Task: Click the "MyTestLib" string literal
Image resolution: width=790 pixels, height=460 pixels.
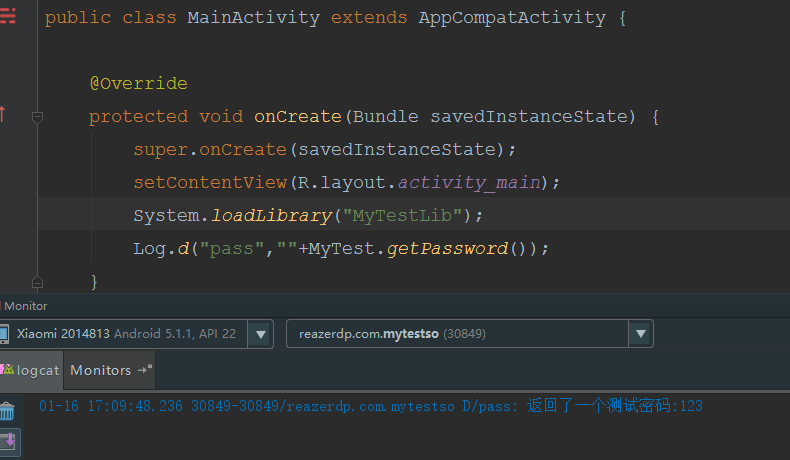Action: [402, 216]
